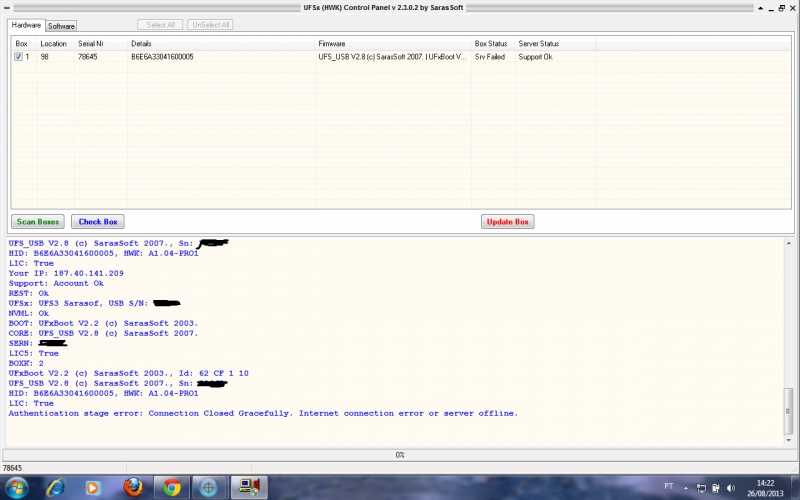This screenshot has width=800, height=500.
Task: Sort by the Server Status column header
Action: tap(556, 43)
